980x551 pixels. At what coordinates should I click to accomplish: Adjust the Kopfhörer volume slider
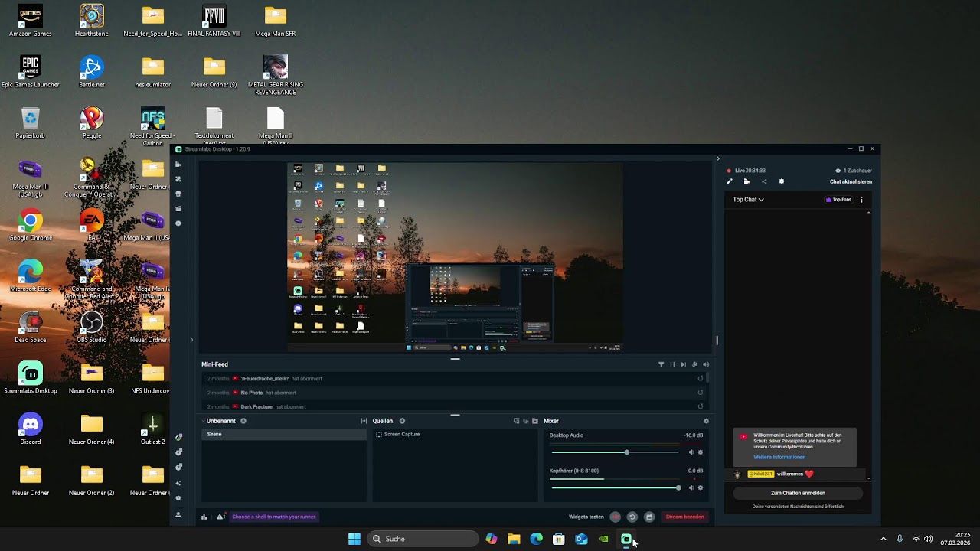(615, 487)
